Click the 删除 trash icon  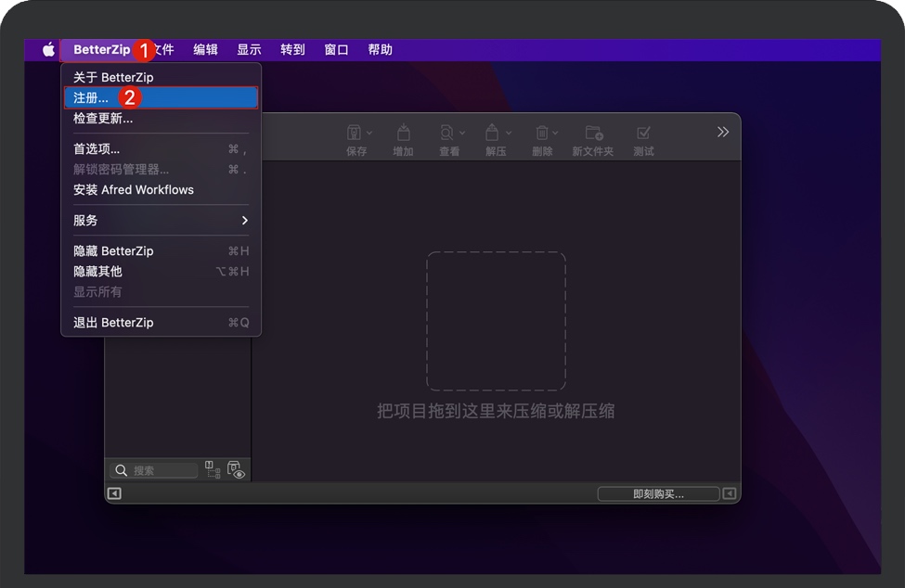coord(542,134)
